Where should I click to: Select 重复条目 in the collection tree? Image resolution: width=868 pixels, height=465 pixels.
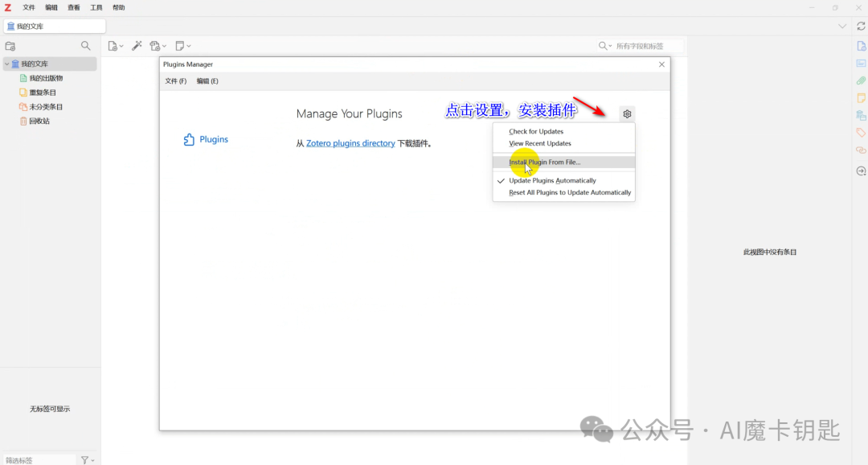click(42, 93)
